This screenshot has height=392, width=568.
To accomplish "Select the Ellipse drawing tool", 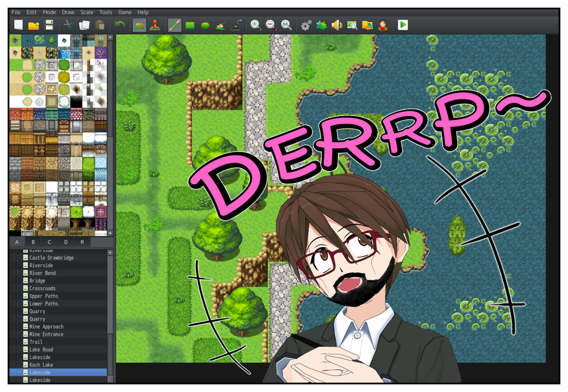I will [205, 26].
